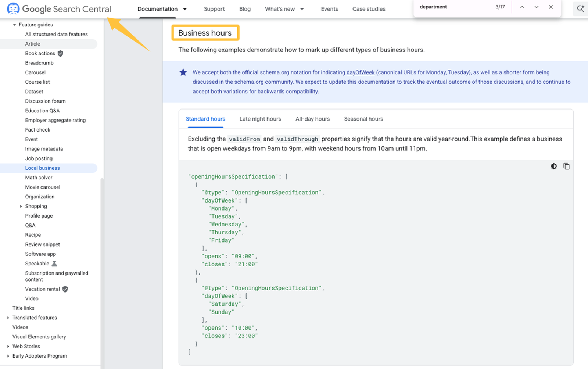Click the find-in-page search field containing 'department'
The image size is (588, 369).
click(x=454, y=7)
